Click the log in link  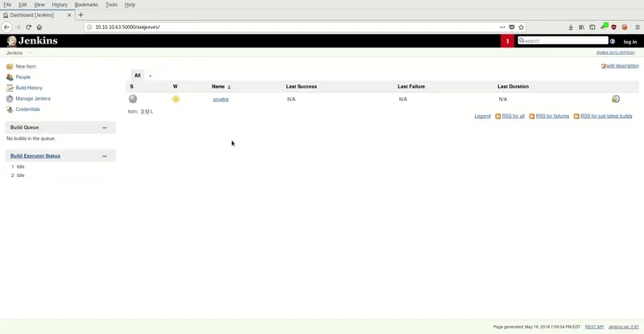630,41
